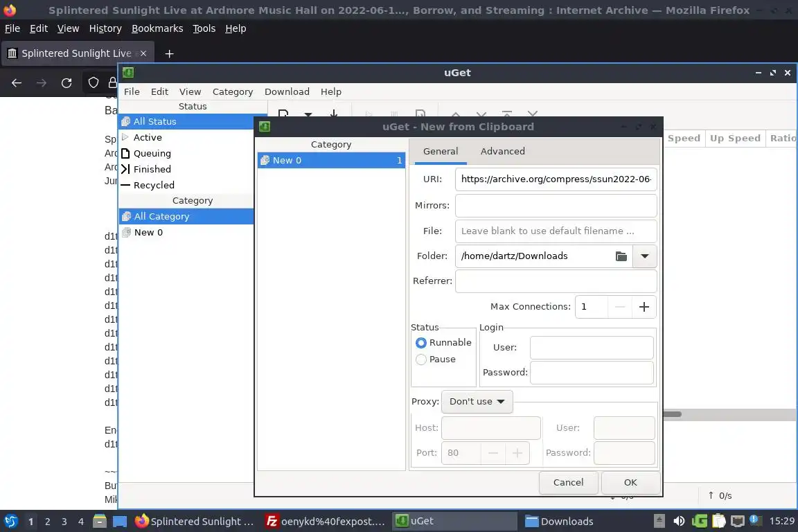
Task: Click the Firefox tracking protection shield icon
Action: click(94, 83)
